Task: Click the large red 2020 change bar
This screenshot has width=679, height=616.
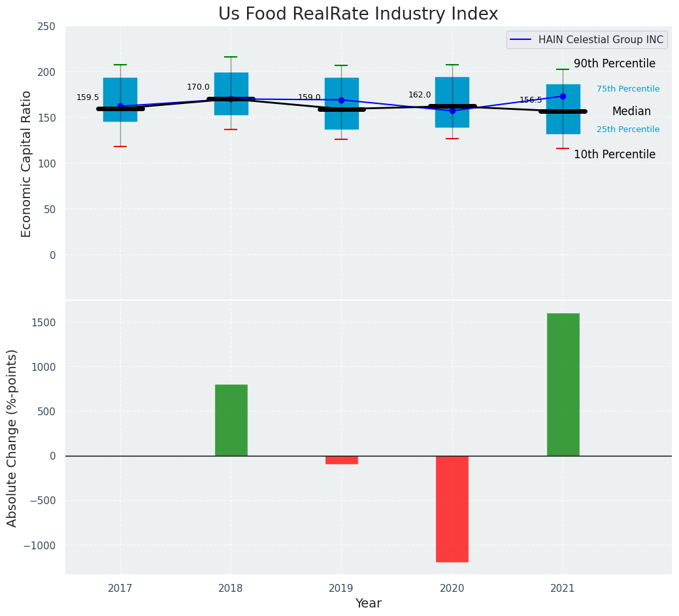Action: [452, 509]
